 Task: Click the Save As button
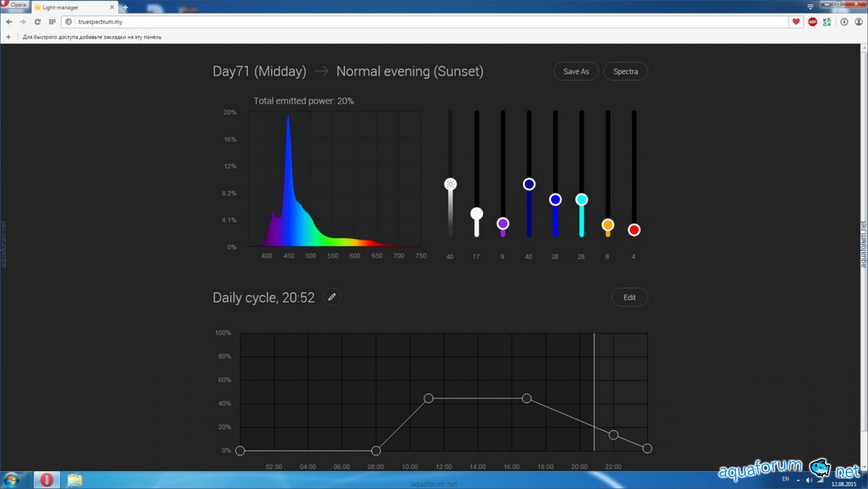click(x=576, y=71)
